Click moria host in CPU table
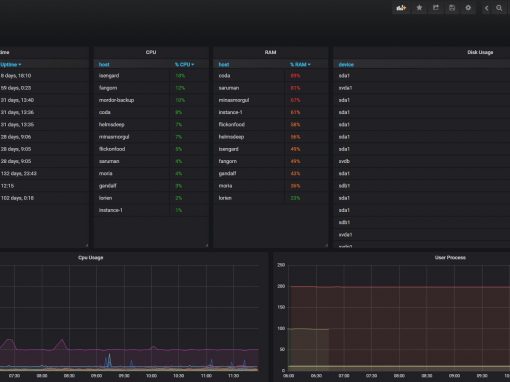 (x=105, y=174)
